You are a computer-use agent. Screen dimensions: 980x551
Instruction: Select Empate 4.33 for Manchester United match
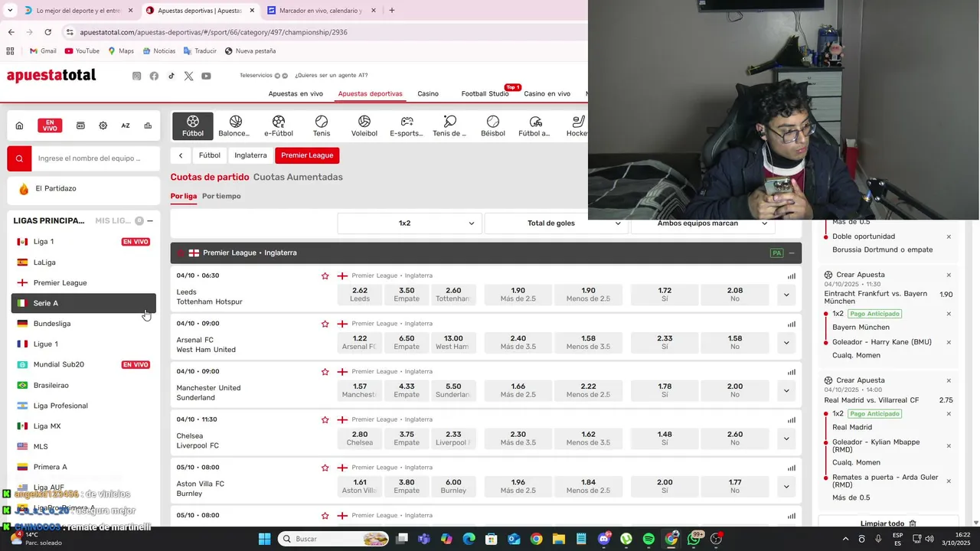pos(407,390)
